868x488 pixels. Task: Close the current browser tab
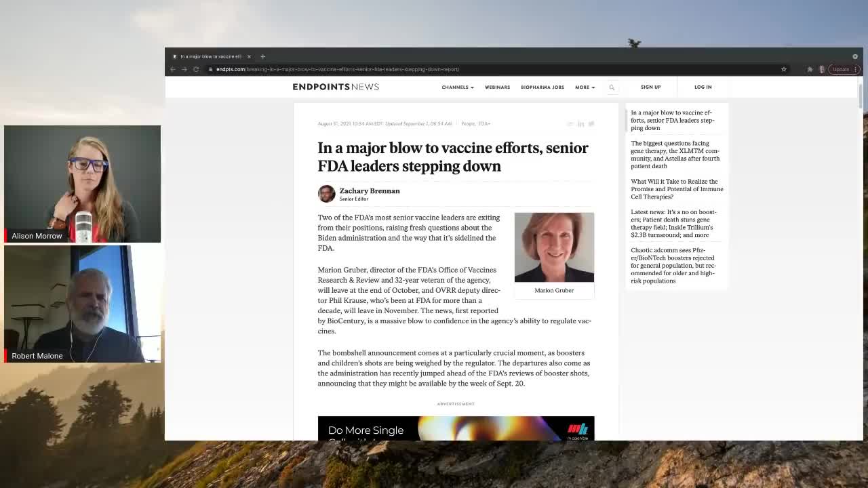coord(249,56)
